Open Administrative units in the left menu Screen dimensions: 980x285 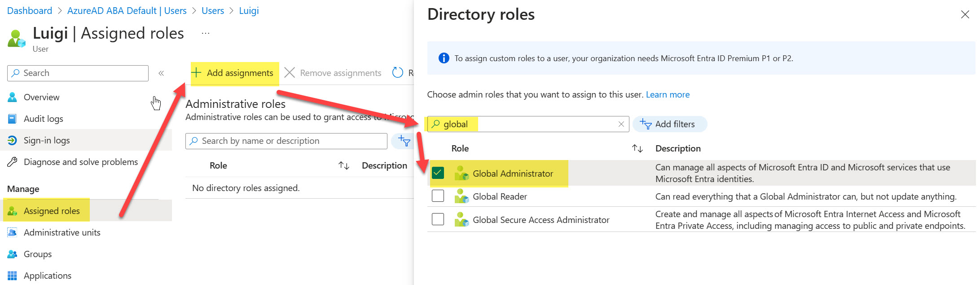pos(62,232)
